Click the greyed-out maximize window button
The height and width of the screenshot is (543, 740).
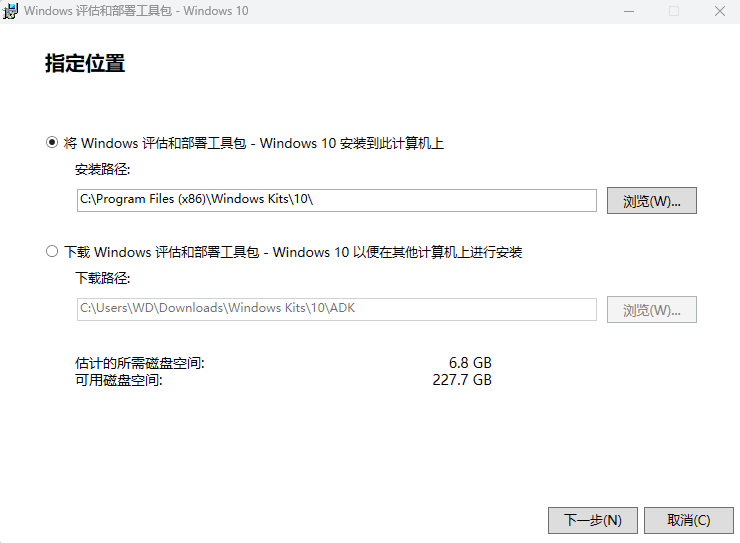[673, 11]
